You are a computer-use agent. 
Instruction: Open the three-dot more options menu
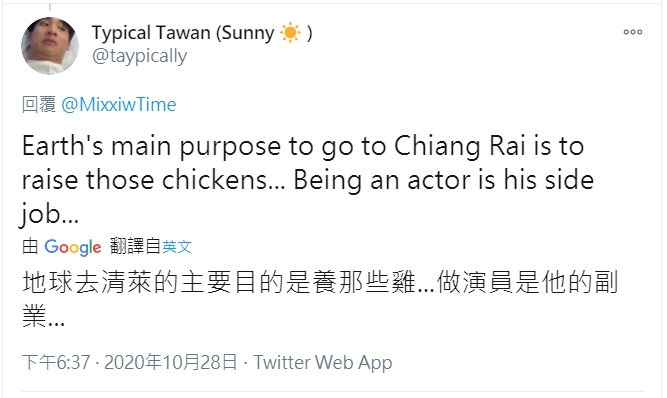[633, 32]
